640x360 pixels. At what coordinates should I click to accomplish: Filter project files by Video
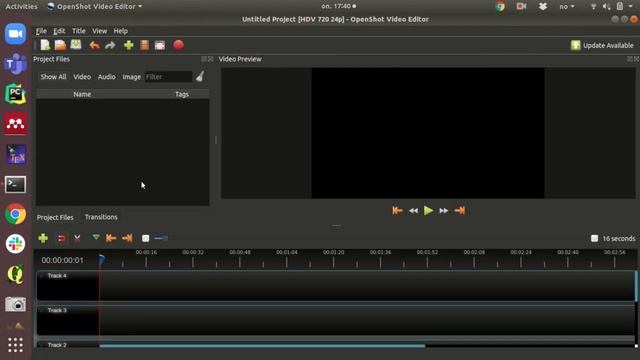click(82, 77)
